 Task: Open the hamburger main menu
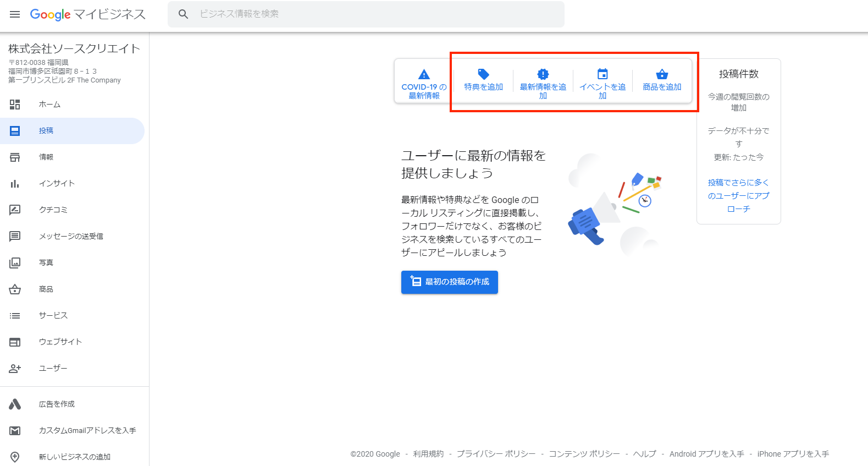pyautogui.click(x=15, y=14)
